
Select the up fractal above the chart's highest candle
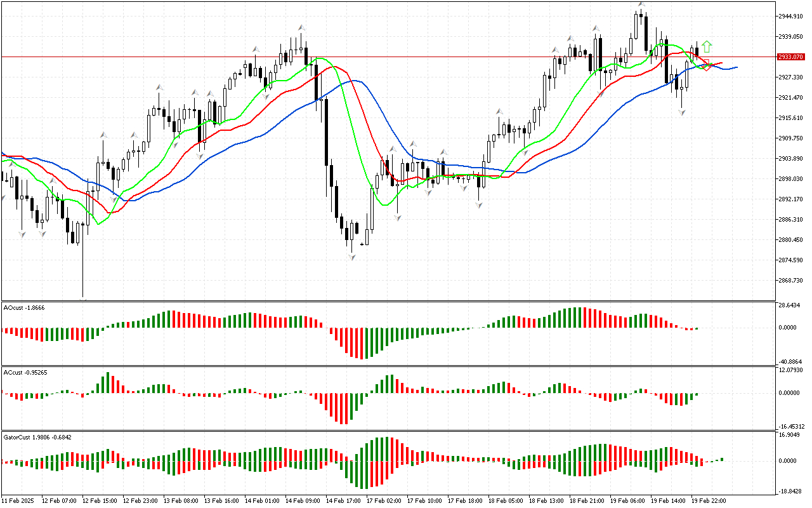tap(642, 4)
